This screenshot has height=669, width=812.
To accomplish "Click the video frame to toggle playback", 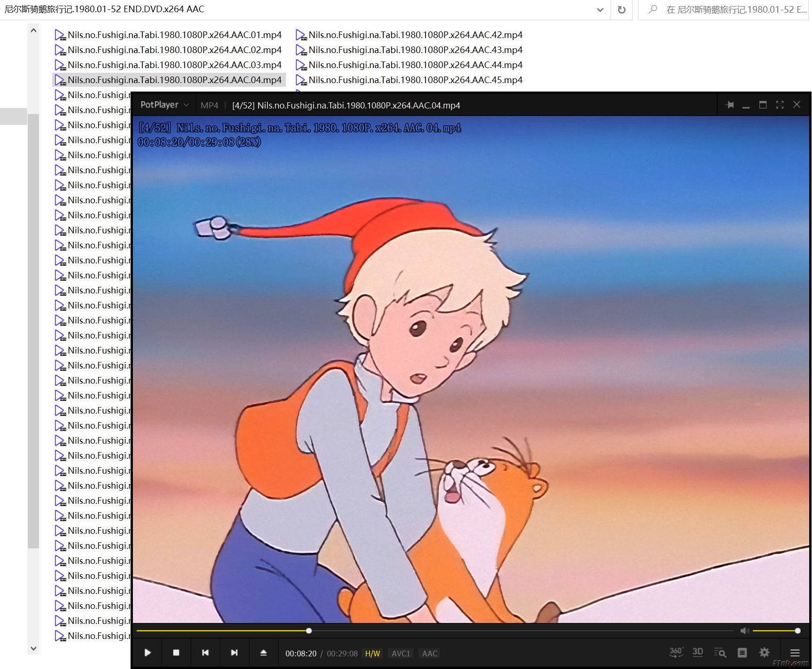I will point(471,369).
